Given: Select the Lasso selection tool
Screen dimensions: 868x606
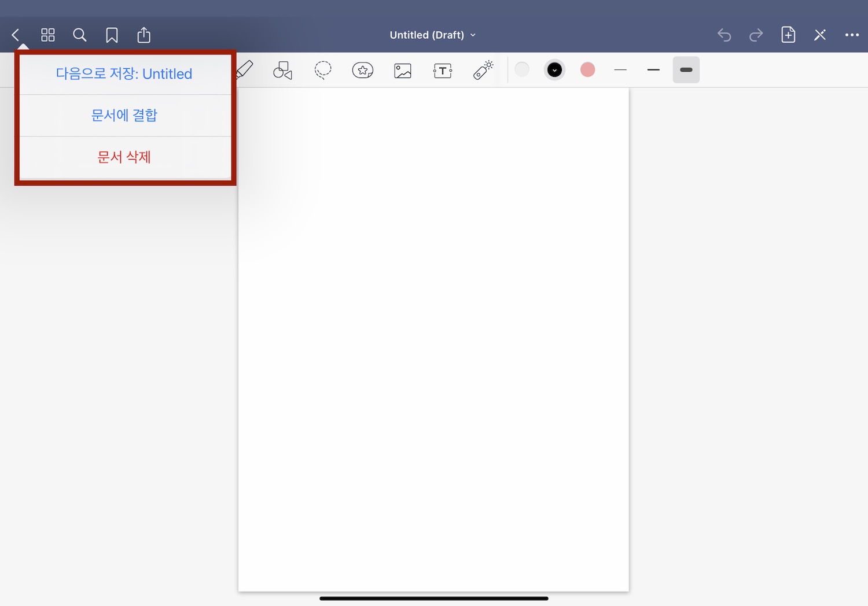Looking at the screenshot, I should click(322, 70).
